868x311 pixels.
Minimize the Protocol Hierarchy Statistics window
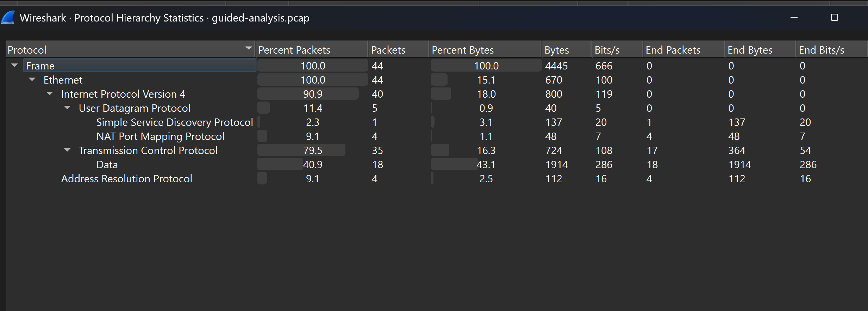pos(794,17)
